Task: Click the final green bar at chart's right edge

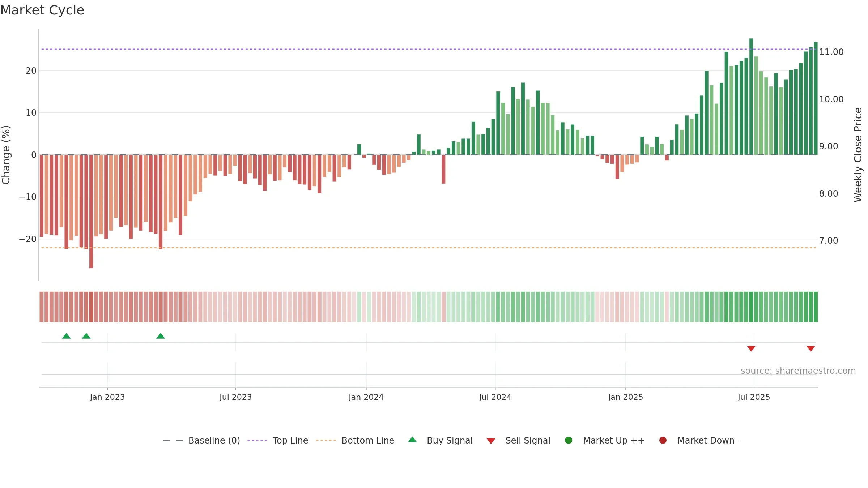Action: (816, 98)
